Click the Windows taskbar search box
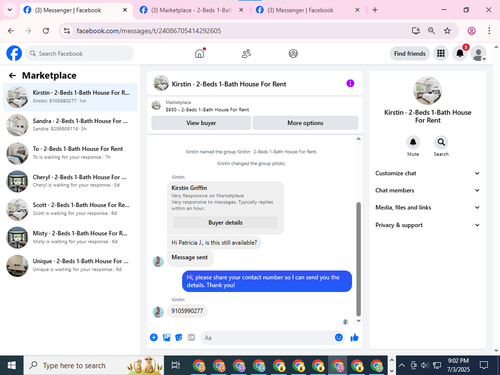 click(x=94, y=365)
